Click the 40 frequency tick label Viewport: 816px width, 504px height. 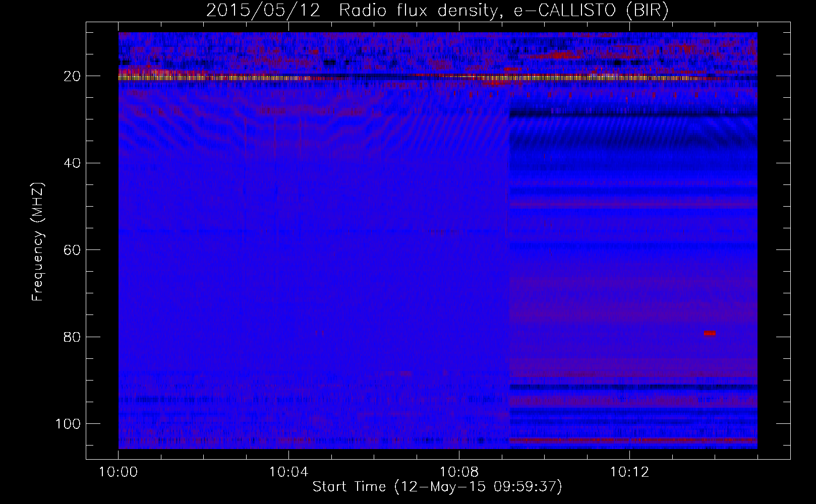click(72, 163)
